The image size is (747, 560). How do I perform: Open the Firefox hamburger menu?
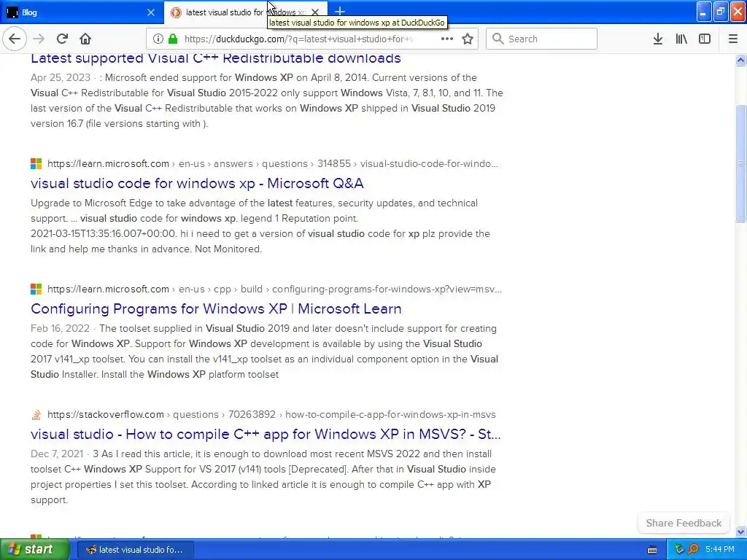pyautogui.click(x=733, y=39)
